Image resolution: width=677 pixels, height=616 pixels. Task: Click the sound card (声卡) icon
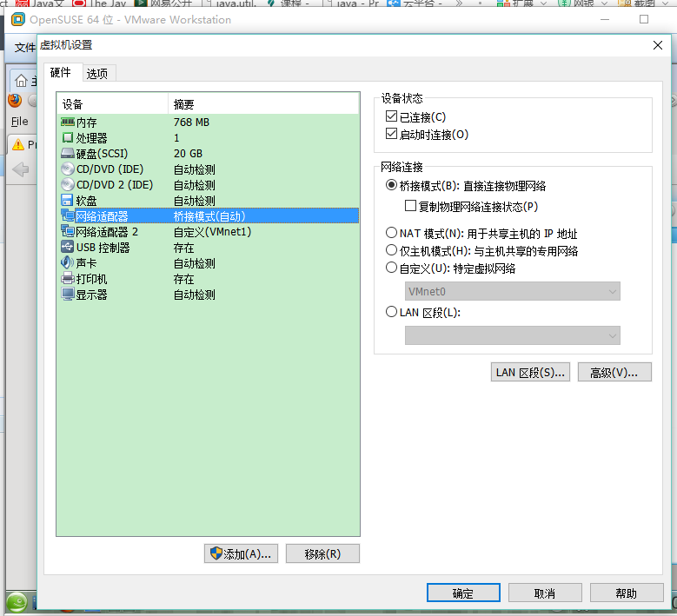click(68, 263)
